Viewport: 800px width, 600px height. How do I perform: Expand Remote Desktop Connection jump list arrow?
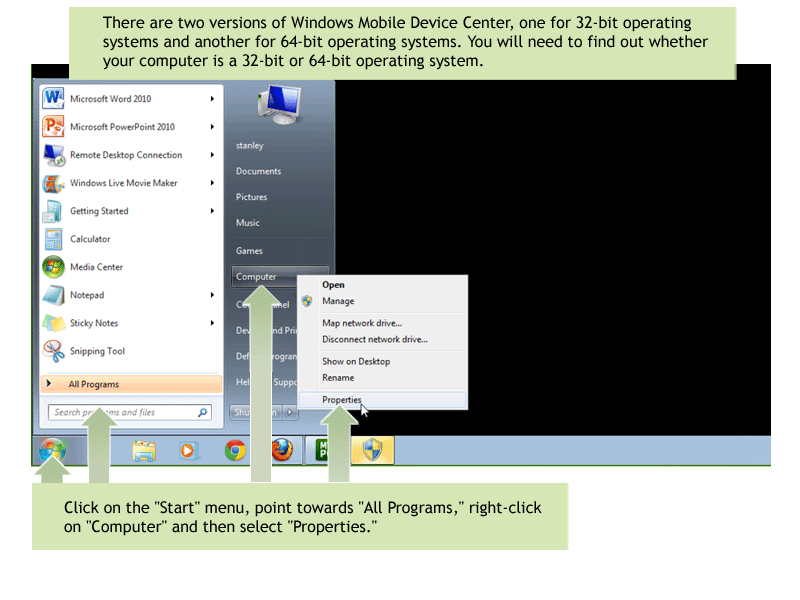212,155
